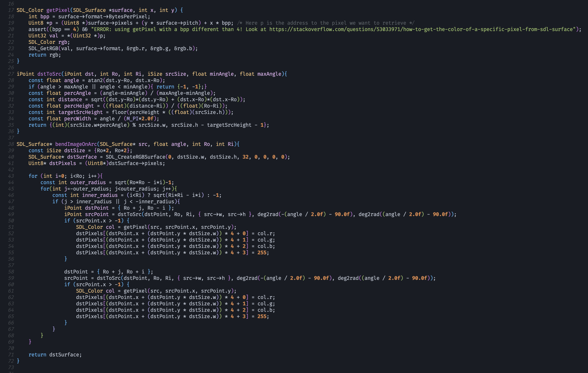Click the SDL_GetRGB call on line 23
This screenshot has height=373, width=588.
[x=43, y=48]
